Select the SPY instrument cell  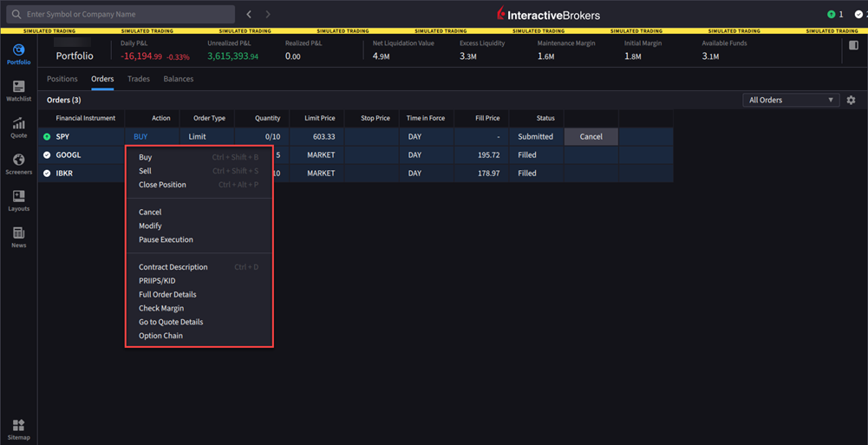82,137
